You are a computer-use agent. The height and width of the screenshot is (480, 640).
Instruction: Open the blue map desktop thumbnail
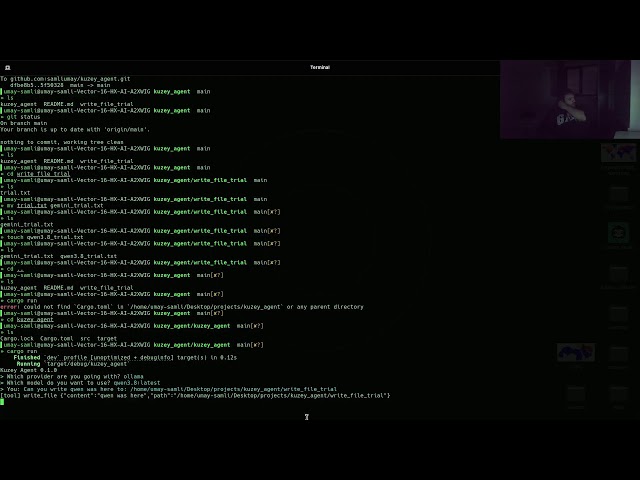click(576, 353)
